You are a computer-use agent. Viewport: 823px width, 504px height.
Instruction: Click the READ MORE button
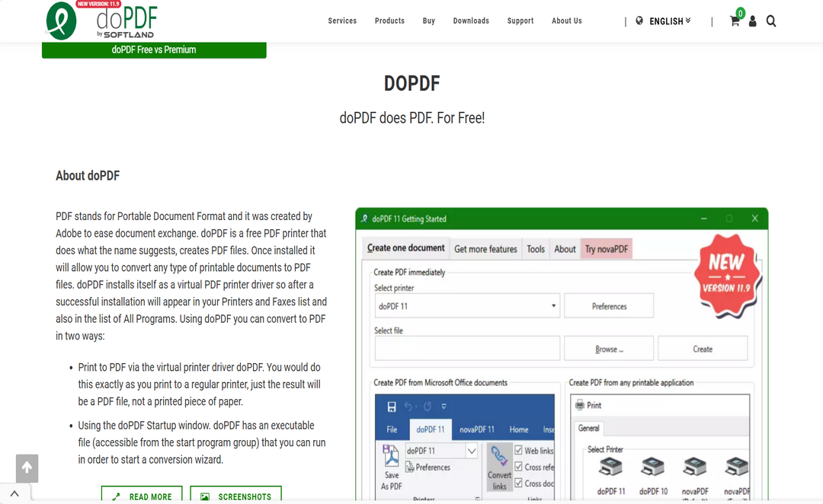tap(142, 495)
